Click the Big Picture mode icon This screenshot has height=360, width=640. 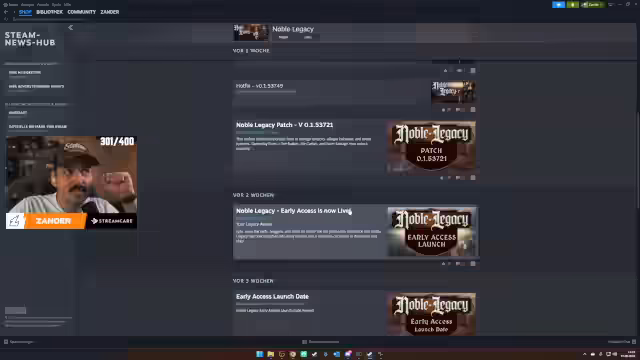(611, 4)
